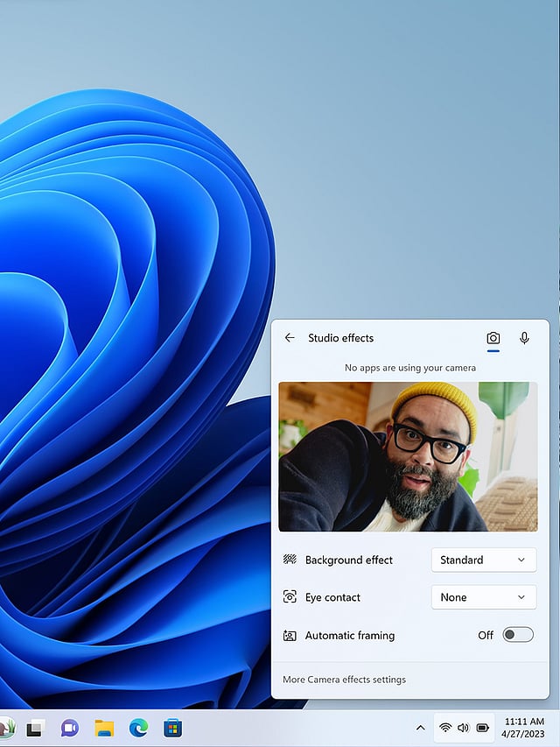This screenshot has height=747, width=560.
Task: Open More Camera effects settings
Action: click(x=344, y=680)
